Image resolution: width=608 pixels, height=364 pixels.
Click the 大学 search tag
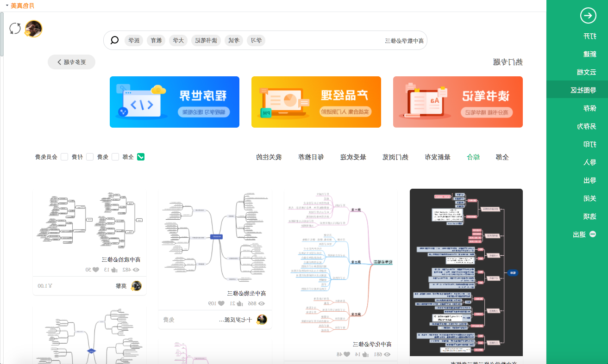tap(178, 41)
